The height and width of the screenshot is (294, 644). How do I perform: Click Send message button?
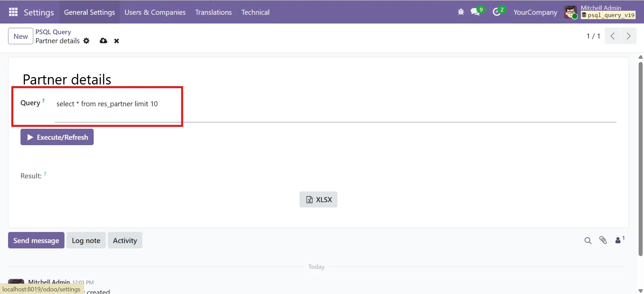(x=36, y=240)
